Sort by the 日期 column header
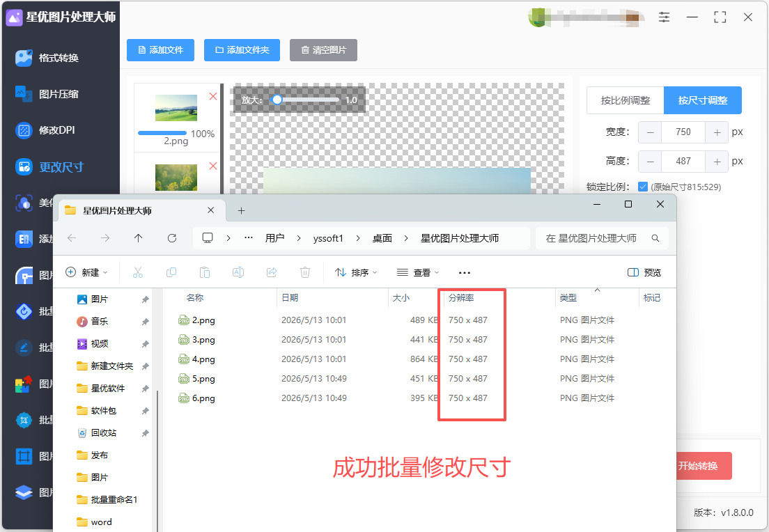769x532 pixels. tap(290, 297)
